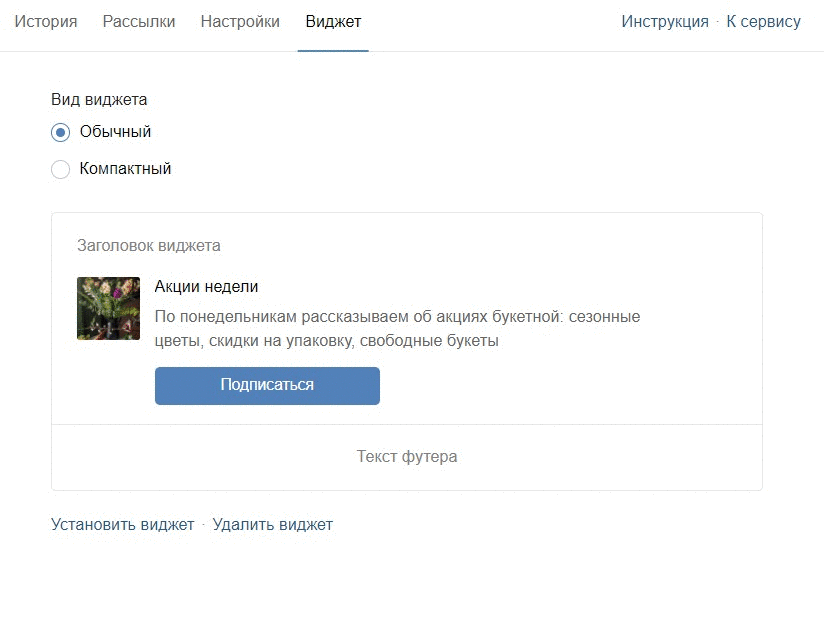Click the Вид виджета label

pyautogui.click(x=99, y=99)
